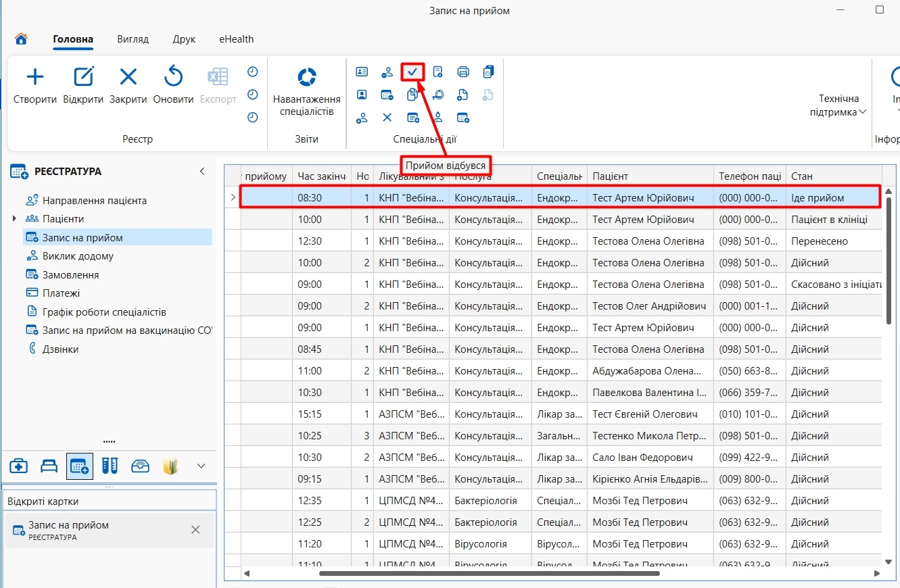This screenshot has height=588, width=900.
Task: Click the patient cell Тестов Олег Андрійович
Action: coord(650,306)
